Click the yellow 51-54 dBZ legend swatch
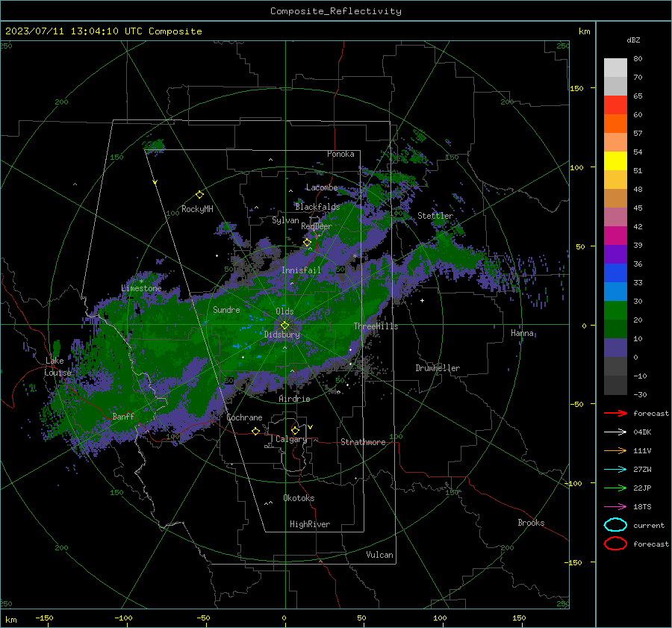 point(615,161)
